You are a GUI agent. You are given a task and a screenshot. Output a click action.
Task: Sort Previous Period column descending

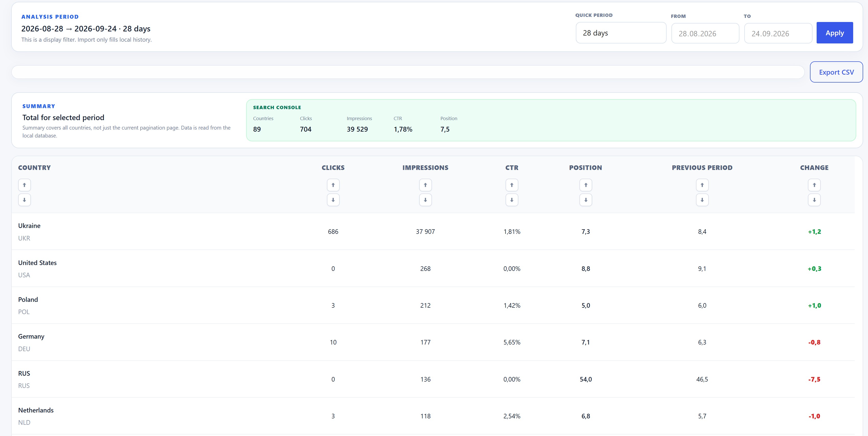point(702,200)
